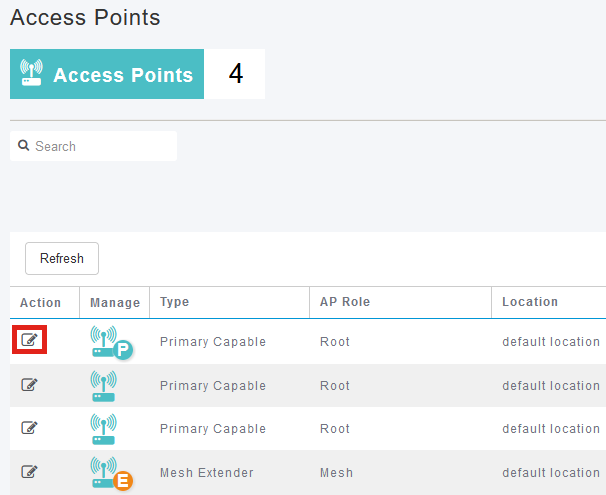Click the highlighted edit icon in first row

(x=29, y=340)
